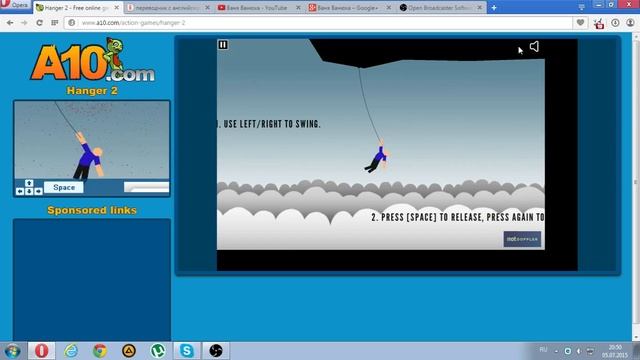The height and width of the screenshot is (360, 640).
Task: Open Opera from the taskbar
Action: tap(41, 351)
